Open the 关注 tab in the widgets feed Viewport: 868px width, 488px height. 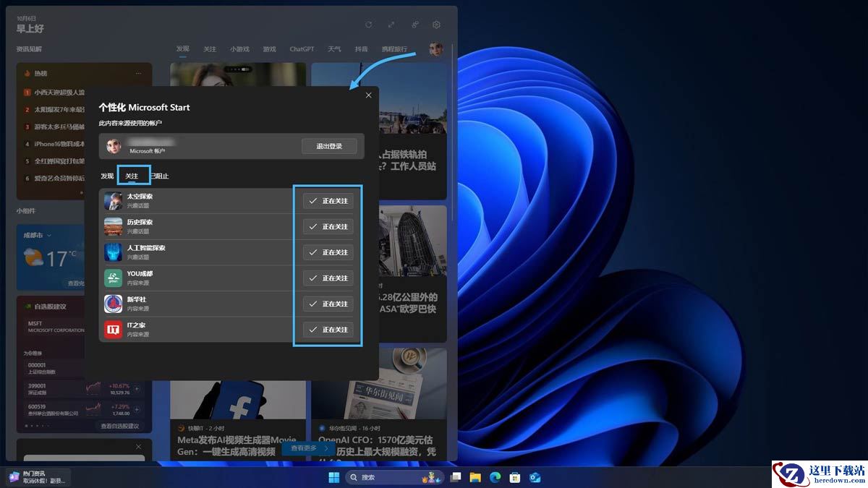pos(210,49)
